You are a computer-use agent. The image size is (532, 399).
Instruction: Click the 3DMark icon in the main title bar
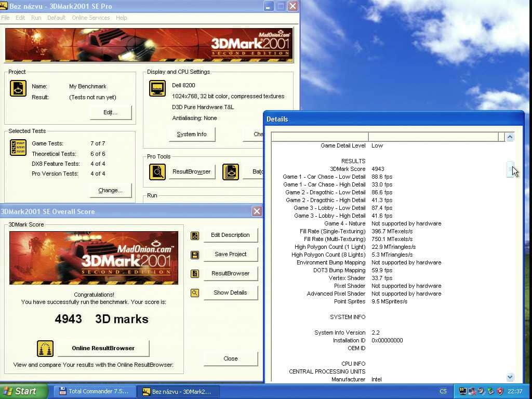point(4,6)
